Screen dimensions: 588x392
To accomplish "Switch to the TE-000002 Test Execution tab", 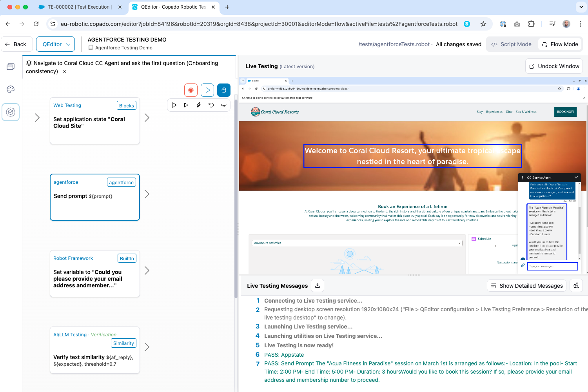I will click(x=79, y=7).
